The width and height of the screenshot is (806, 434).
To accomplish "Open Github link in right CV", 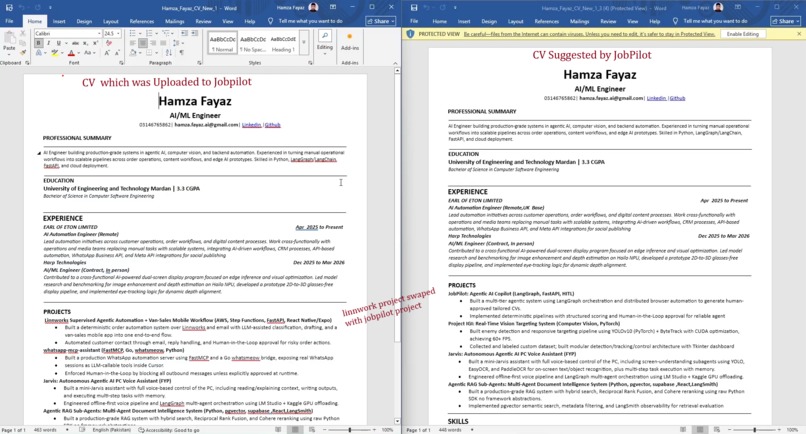I will [x=677, y=98].
